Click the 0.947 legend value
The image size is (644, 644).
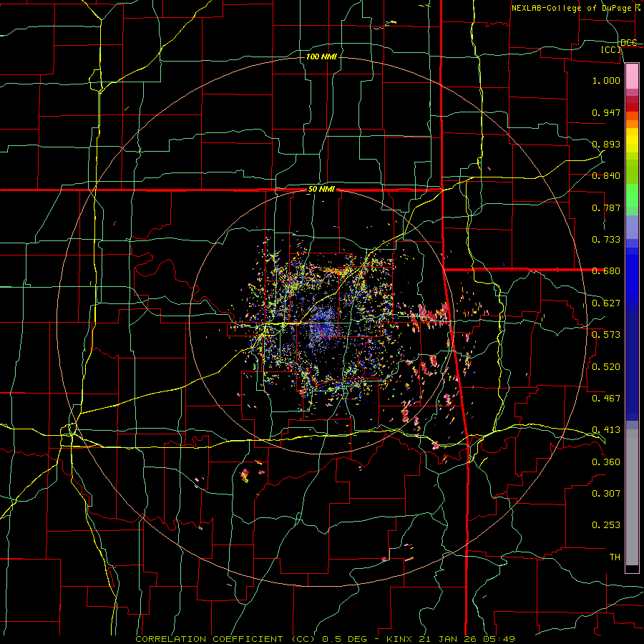click(606, 112)
